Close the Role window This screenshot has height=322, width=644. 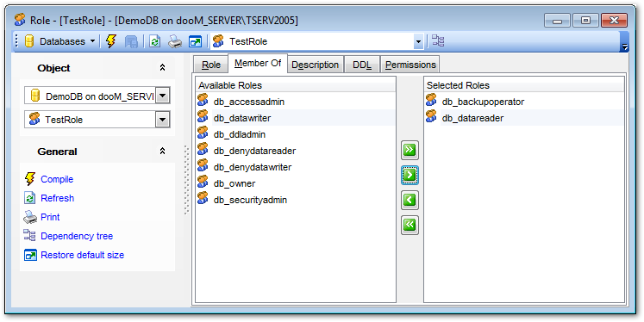point(614,21)
